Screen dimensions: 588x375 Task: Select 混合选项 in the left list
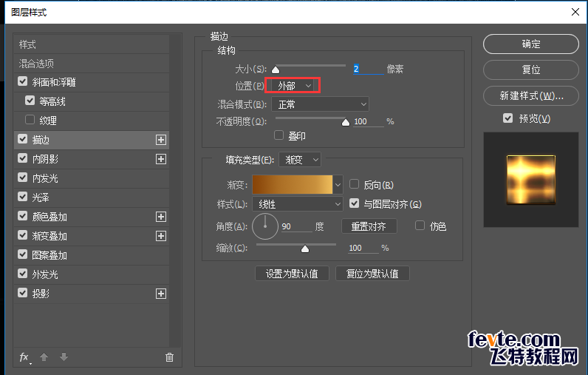[92, 64]
